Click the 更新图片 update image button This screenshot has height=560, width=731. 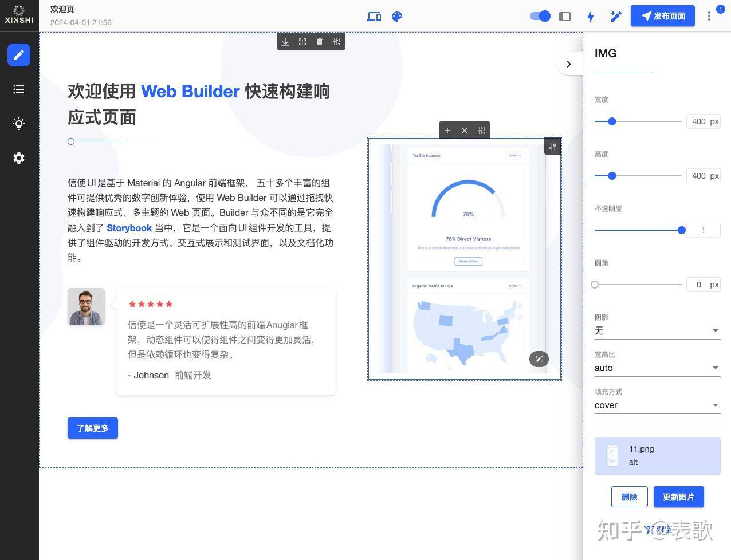[x=678, y=497]
